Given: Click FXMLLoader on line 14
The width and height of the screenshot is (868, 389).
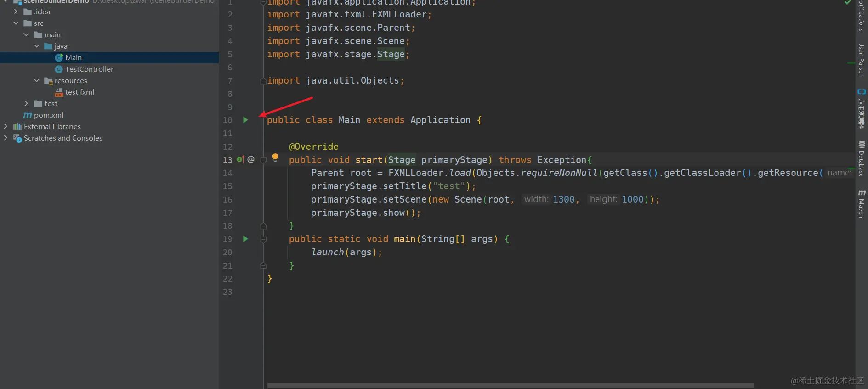Looking at the screenshot, I should click(x=416, y=173).
